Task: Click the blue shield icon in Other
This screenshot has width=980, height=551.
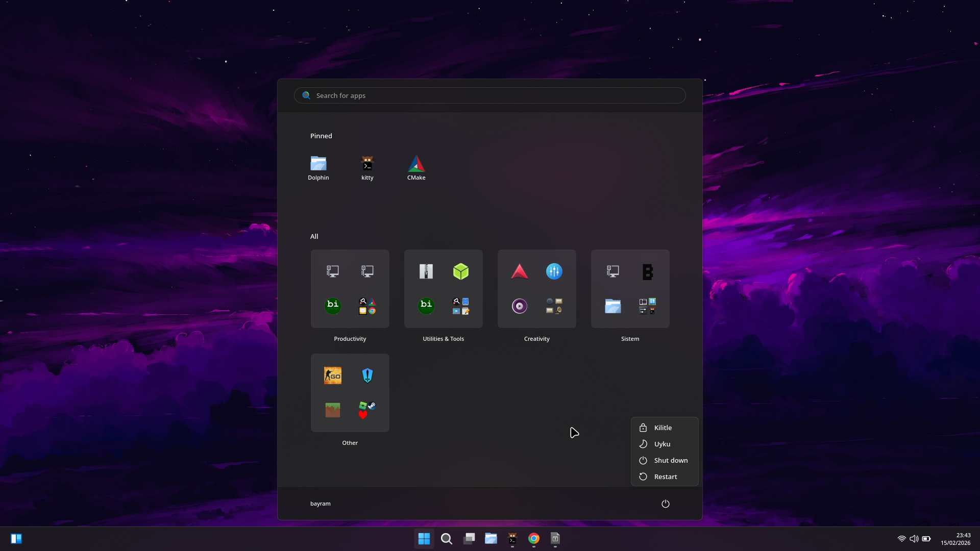Action: pyautogui.click(x=367, y=375)
